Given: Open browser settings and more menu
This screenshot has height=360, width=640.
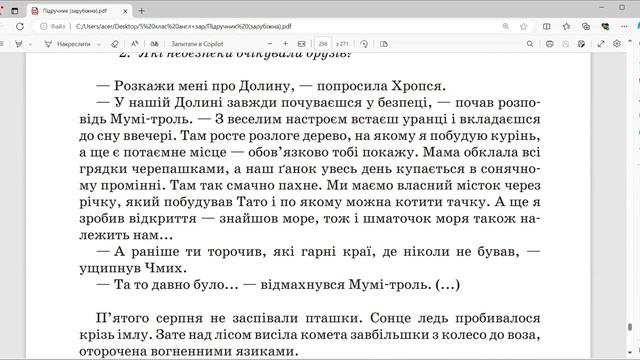Looking at the screenshot, I should pos(624,26).
